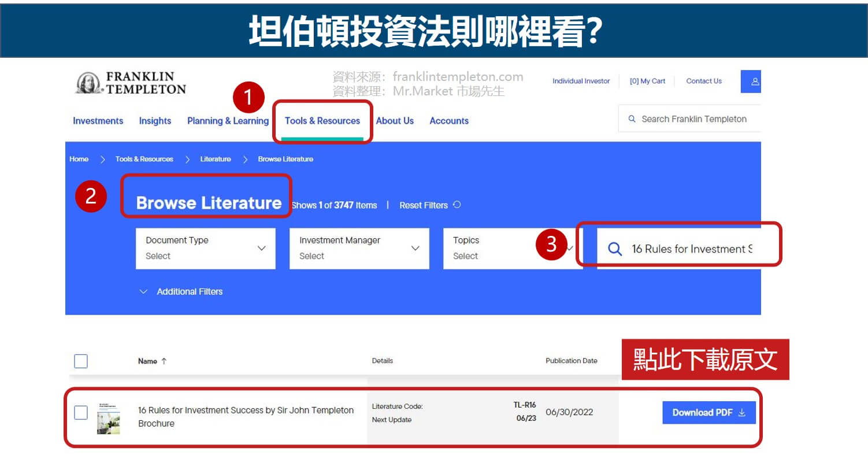Click the Individual Investor link
The image size is (868, 455).
(581, 81)
